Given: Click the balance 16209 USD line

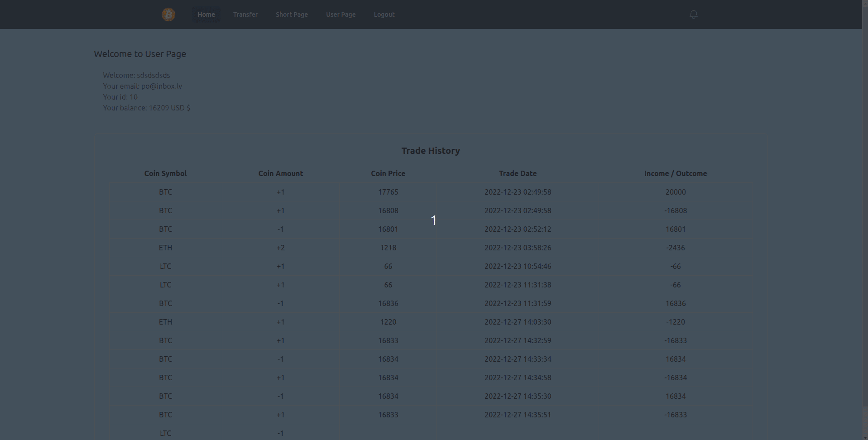Looking at the screenshot, I should [x=146, y=108].
